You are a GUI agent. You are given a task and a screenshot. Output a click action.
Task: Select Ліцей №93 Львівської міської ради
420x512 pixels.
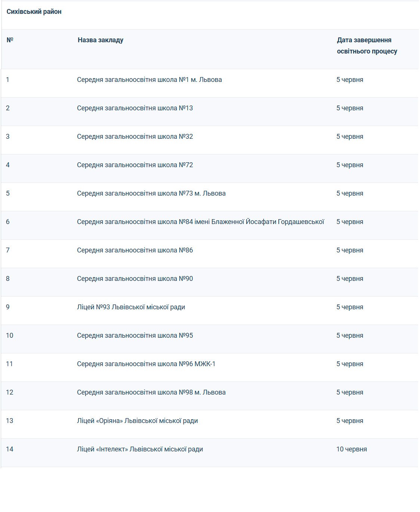[131, 307]
